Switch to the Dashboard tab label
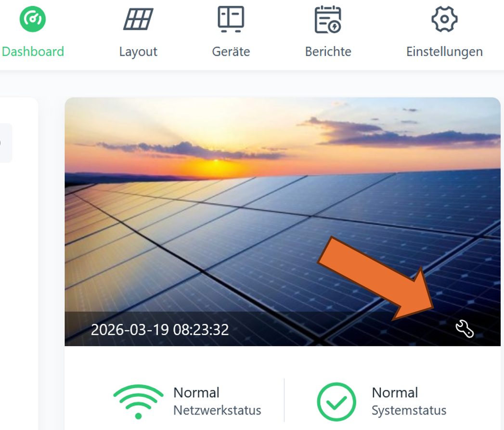This screenshot has width=504, height=430. tap(33, 52)
